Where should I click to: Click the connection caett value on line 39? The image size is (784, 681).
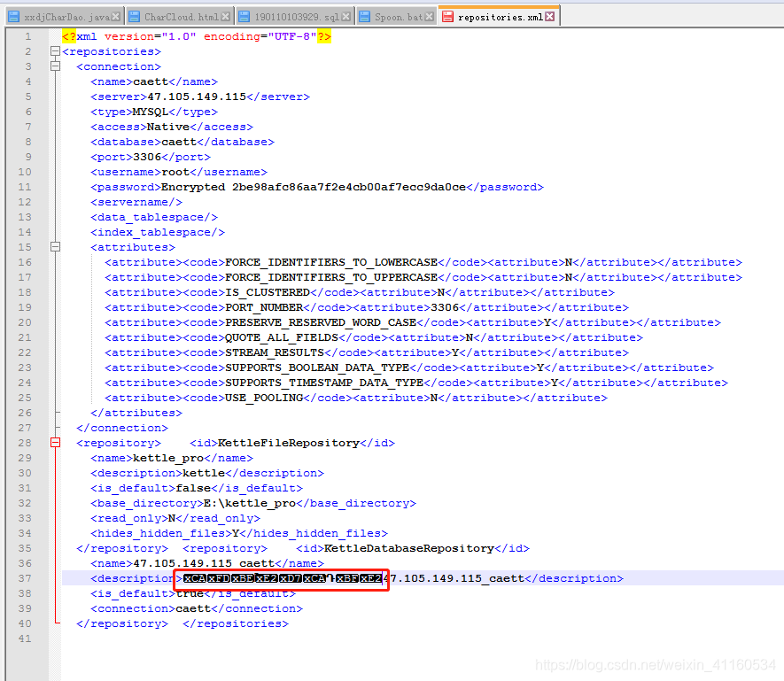tap(193, 609)
